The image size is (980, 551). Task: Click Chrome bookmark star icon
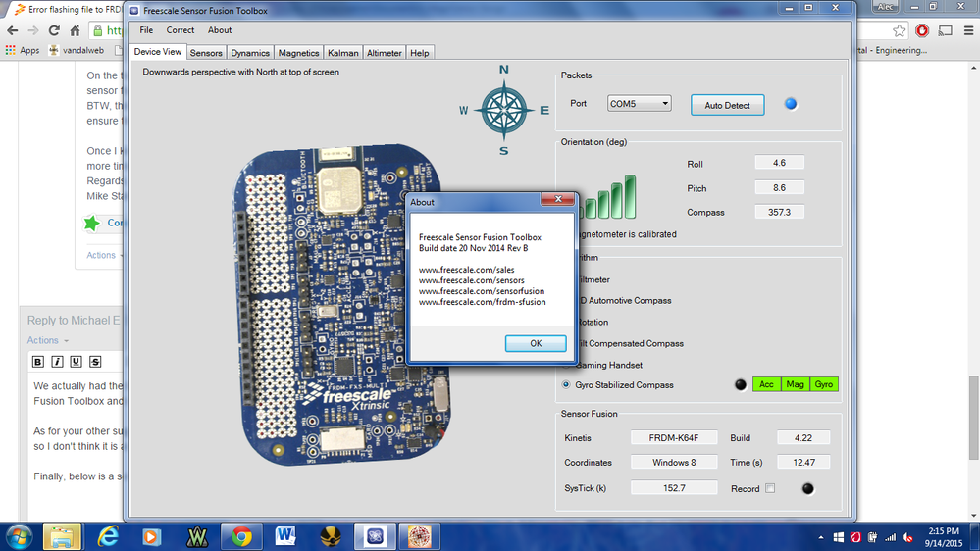point(899,30)
